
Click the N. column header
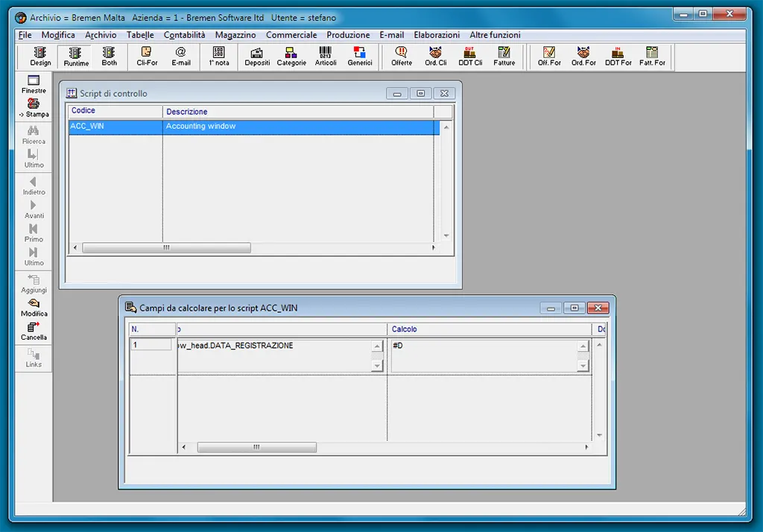point(152,329)
